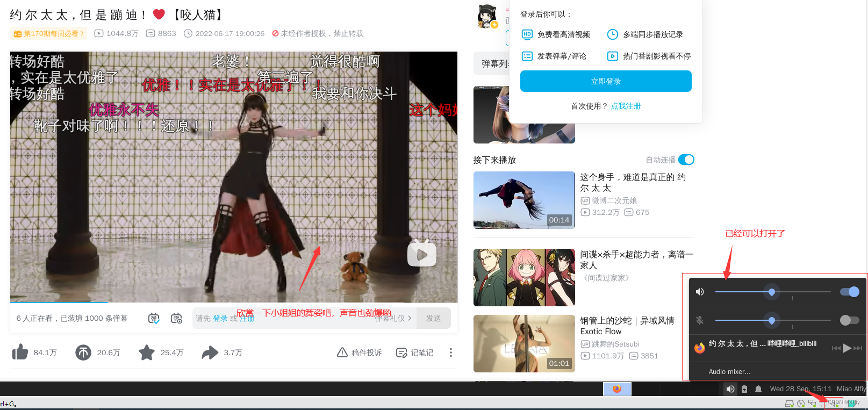Image resolution: width=868 pixels, height=410 pixels.
Task: Click the panel clock Wed 28 Sep
Action: tap(801, 389)
